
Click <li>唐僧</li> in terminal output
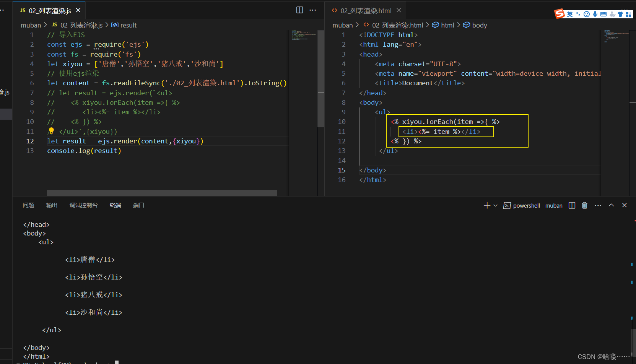point(90,260)
